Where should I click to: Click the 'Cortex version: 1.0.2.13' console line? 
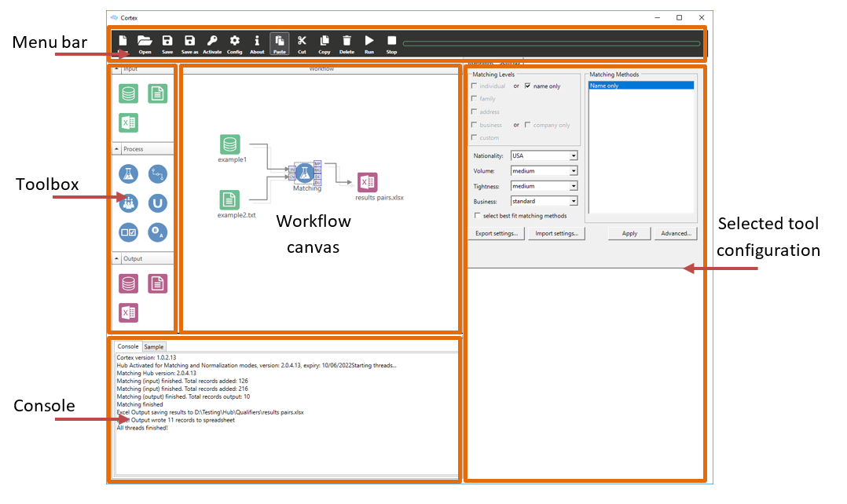click(146, 357)
